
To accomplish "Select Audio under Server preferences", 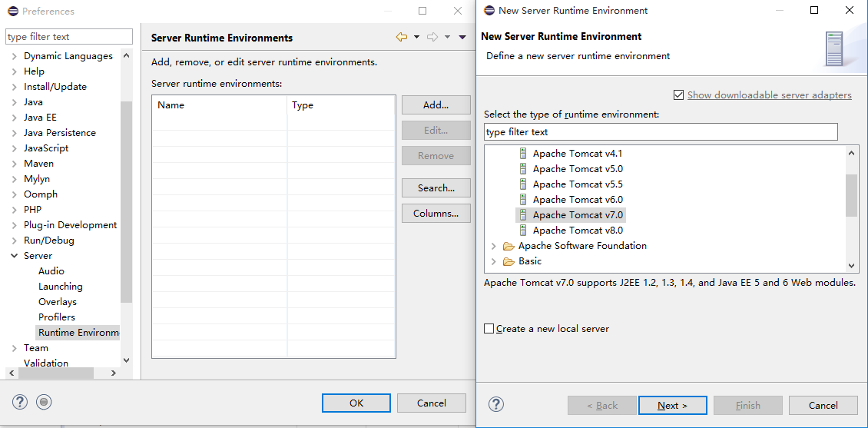I will (51, 270).
